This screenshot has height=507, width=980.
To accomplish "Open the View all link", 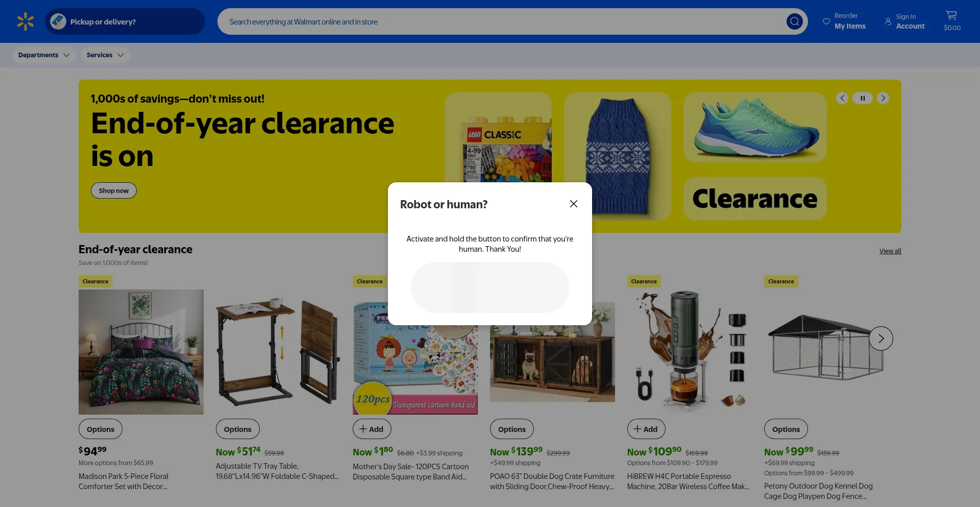I will pyautogui.click(x=890, y=251).
